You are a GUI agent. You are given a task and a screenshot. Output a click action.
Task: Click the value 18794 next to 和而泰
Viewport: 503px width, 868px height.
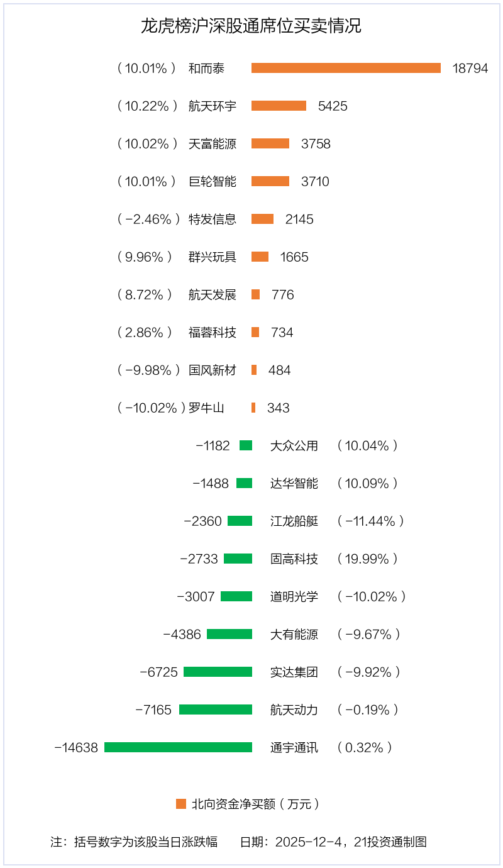pyautogui.click(x=470, y=68)
